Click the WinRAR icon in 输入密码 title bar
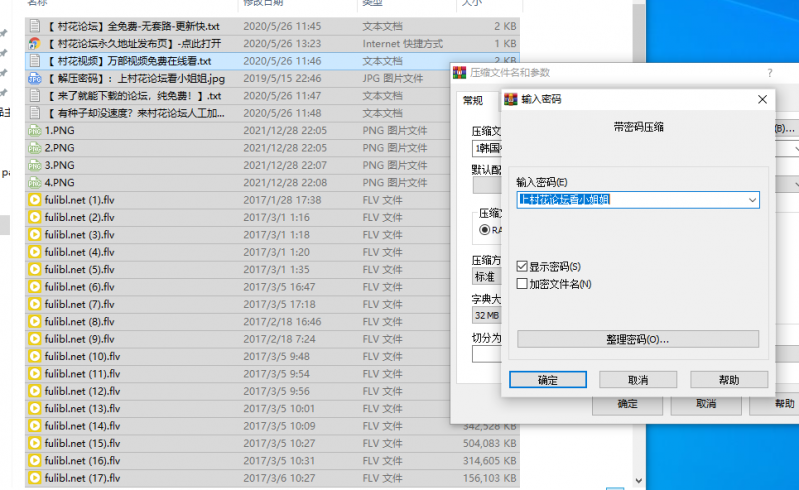The height and width of the screenshot is (490, 799). pyautogui.click(x=510, y=99)
